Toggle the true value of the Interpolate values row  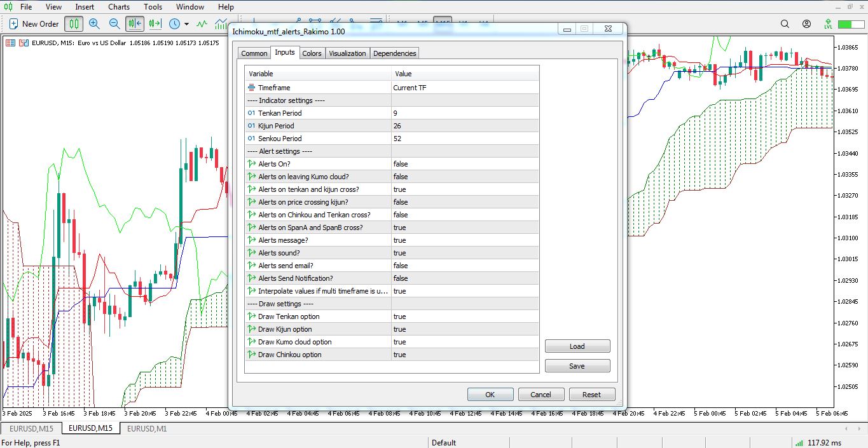click(465, 291)
